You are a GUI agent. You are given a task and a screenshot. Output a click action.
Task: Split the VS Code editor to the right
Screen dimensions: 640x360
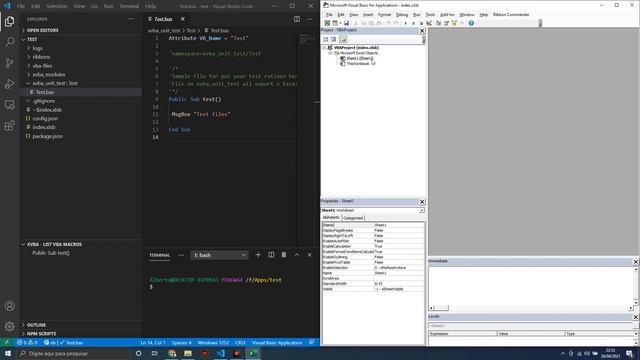click(x=297, y=19)
